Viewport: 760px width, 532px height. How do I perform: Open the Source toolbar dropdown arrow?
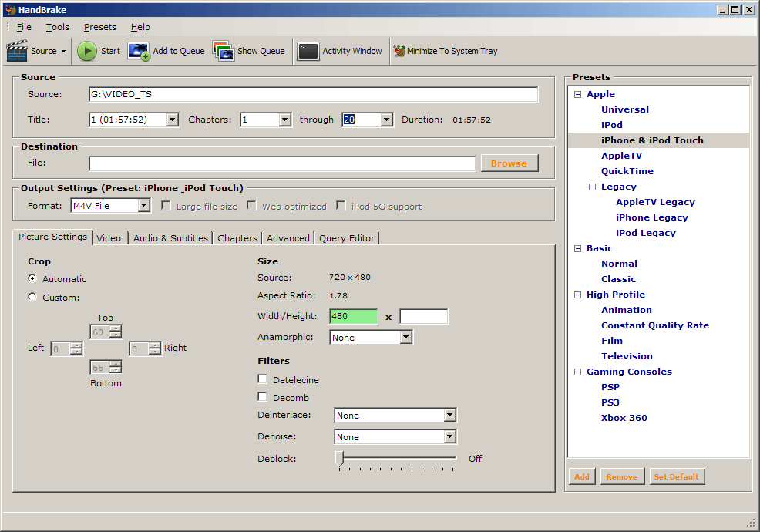[x=63, y=52]
